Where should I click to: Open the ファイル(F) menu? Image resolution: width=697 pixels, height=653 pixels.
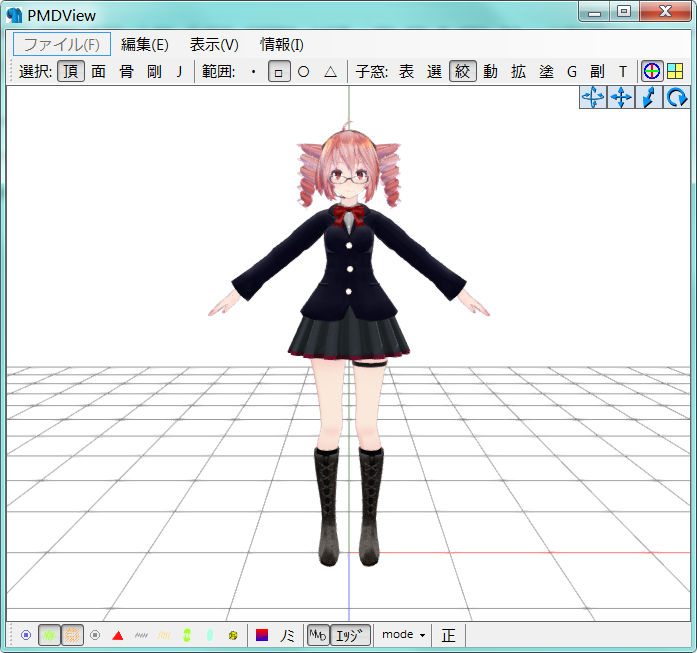pos(62,44)
